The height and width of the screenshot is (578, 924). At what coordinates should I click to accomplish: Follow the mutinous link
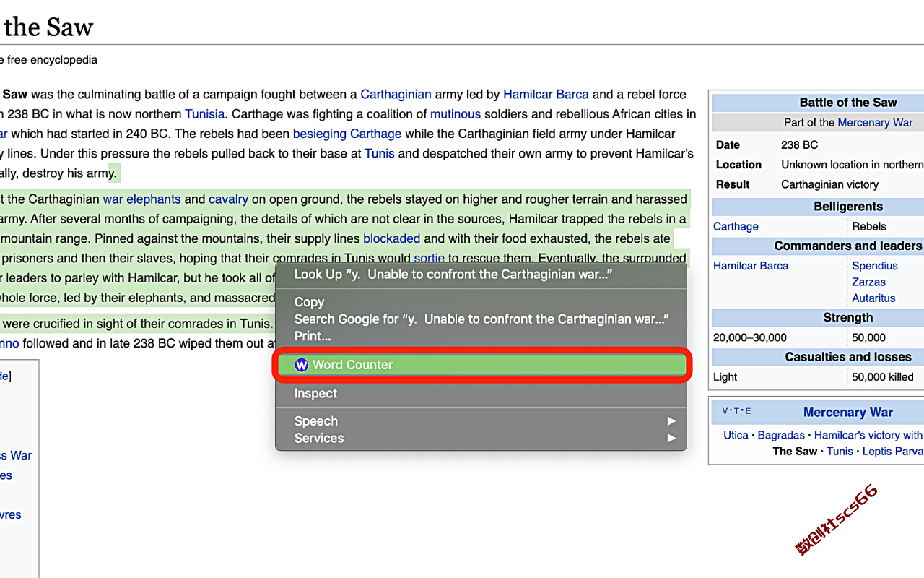pyautogui.click(x=456, y=114)
